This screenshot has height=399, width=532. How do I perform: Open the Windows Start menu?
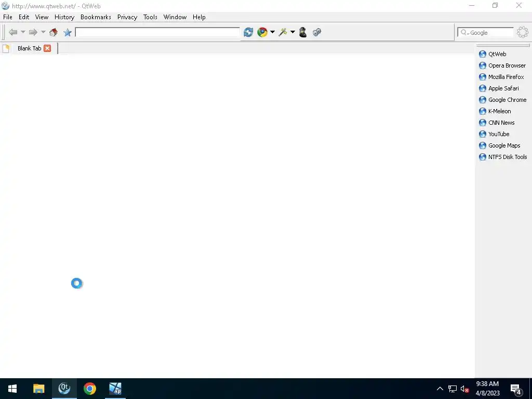12,389
